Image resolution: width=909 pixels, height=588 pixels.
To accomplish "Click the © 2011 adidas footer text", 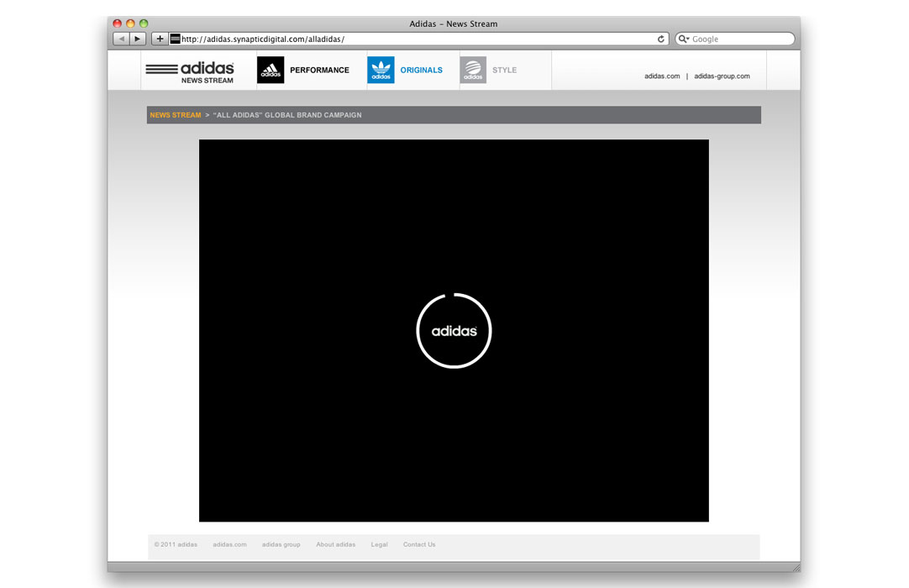I will click(176, 544).
